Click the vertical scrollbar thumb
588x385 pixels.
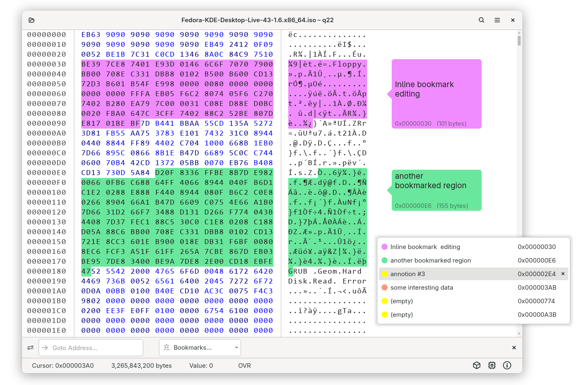tap(519, 41)
